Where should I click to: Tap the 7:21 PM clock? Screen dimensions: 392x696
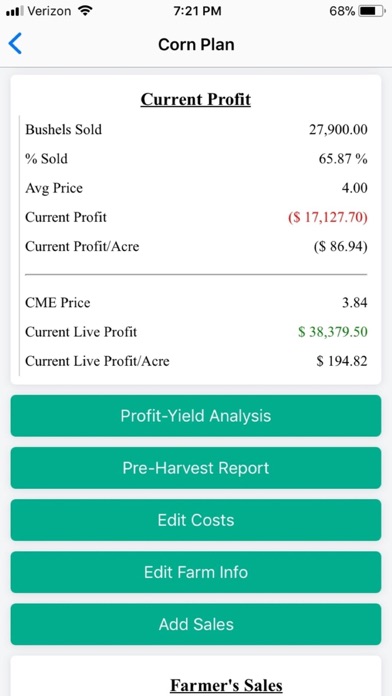point(196,11)
